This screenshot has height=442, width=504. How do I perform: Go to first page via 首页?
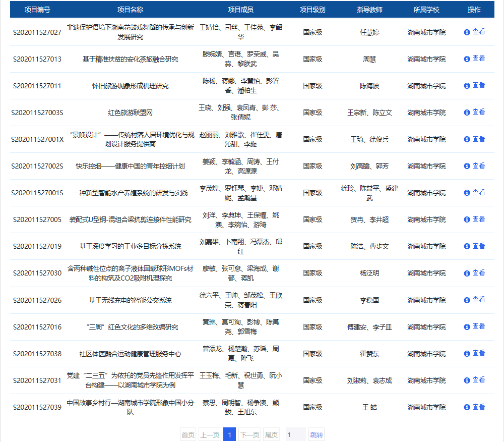pyautogui.click(x=188, y=434)
